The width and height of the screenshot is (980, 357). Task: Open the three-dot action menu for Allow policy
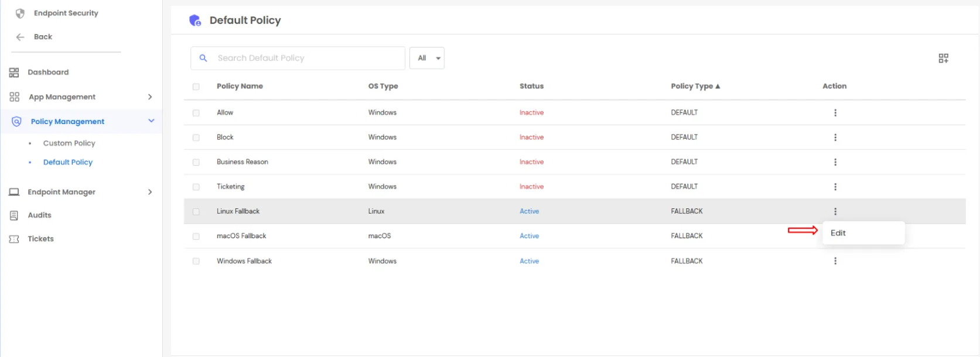835,113
